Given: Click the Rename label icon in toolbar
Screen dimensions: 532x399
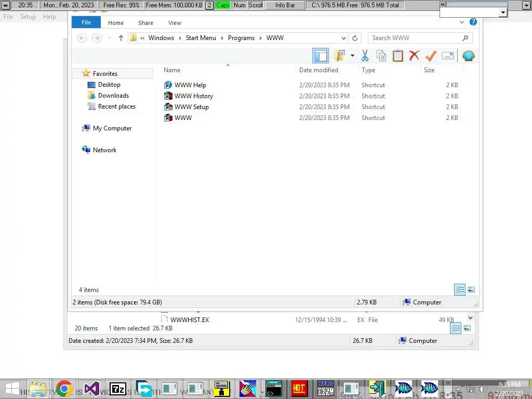Looking at the screenshot, I should [x=448, y=56].
